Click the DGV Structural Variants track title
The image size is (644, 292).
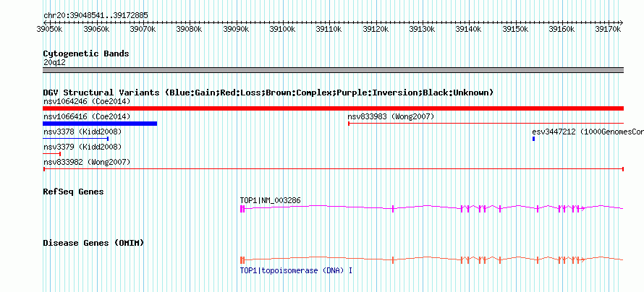point(268,93)
